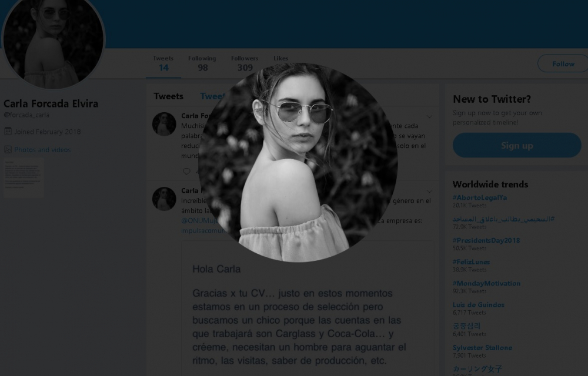The height and width of the screenshot is (376, 588).
Task: Open Photos and videos link
Action: (42, 150)
